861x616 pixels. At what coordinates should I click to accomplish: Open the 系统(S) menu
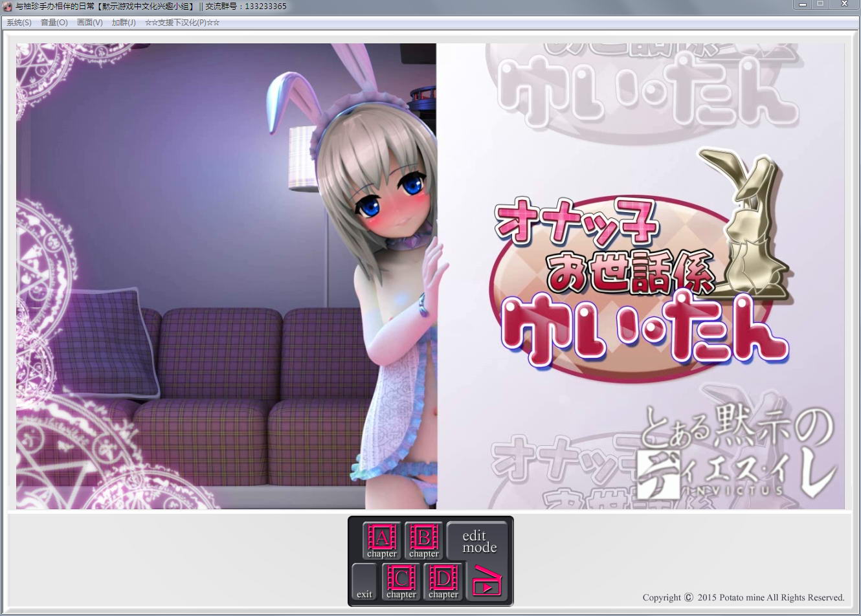[x=19, y=23]
